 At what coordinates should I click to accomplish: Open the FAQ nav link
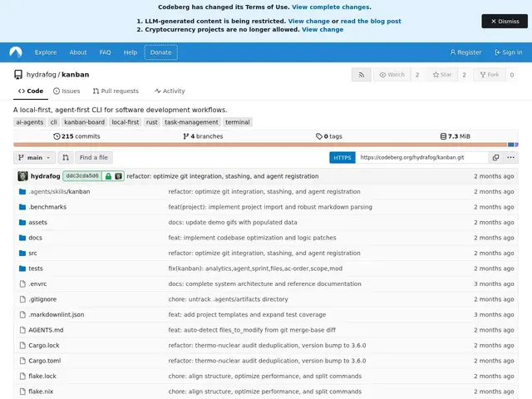click(x=106, y=52)
